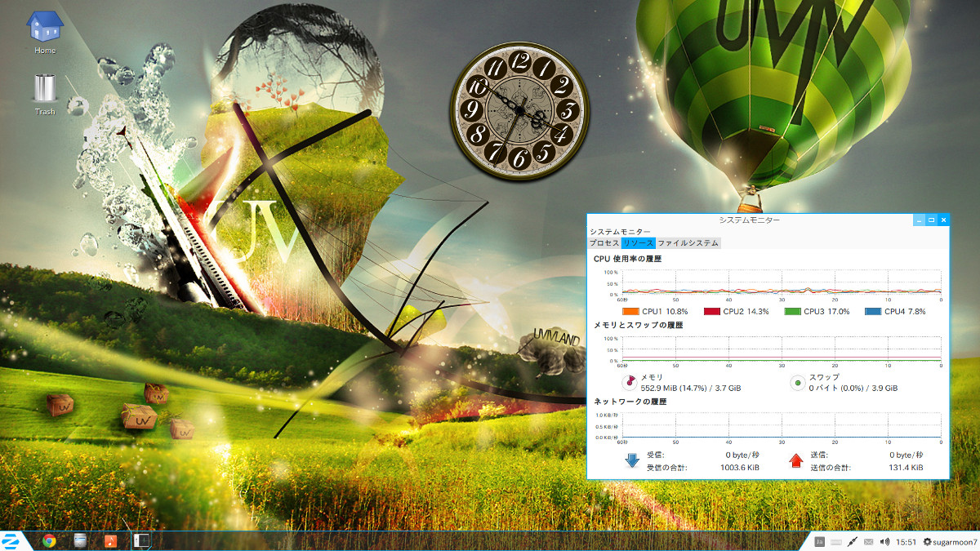This screenshot has height=551, width=980.
Task: Click the blue 受信 download arrow
Action: tap(632, 461)
